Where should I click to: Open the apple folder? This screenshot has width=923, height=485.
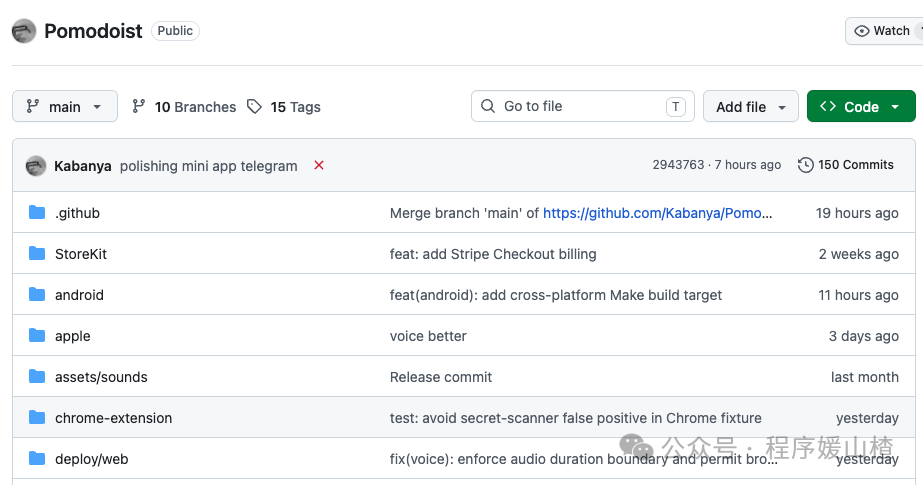[x=72, y=337]
